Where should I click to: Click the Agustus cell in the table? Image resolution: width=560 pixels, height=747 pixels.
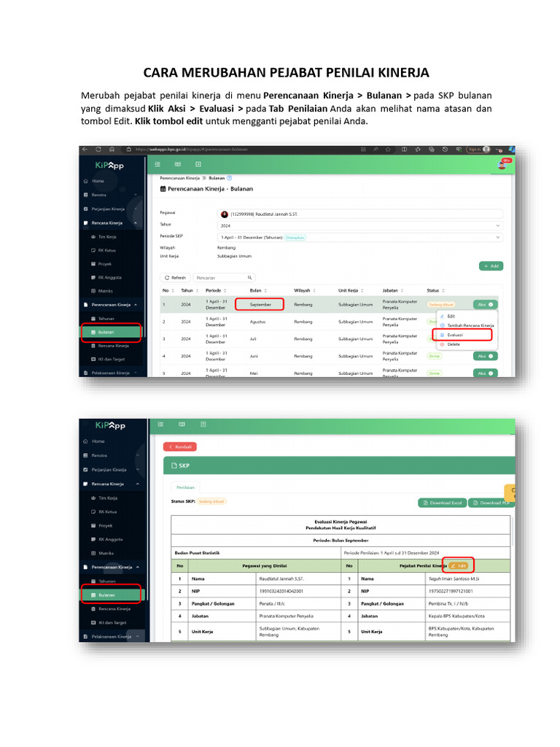tap(257, 322)
